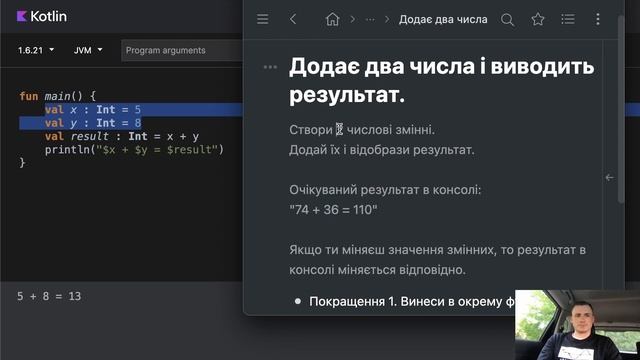Open the vertical three-dots options menu
640x360 pixels.
(598, 19)
